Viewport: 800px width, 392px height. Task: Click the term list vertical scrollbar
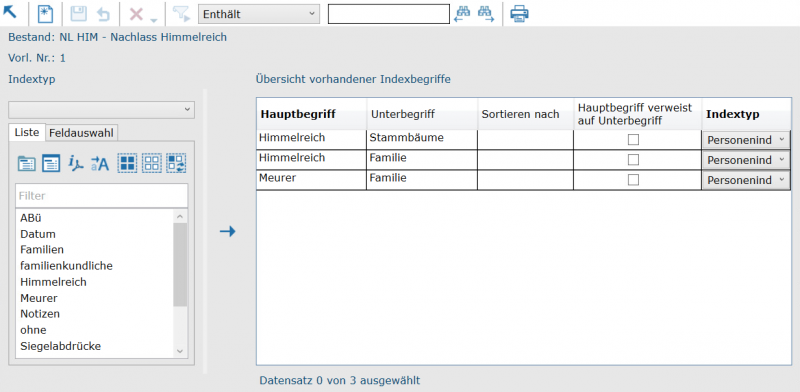click(x=180, y=283)
